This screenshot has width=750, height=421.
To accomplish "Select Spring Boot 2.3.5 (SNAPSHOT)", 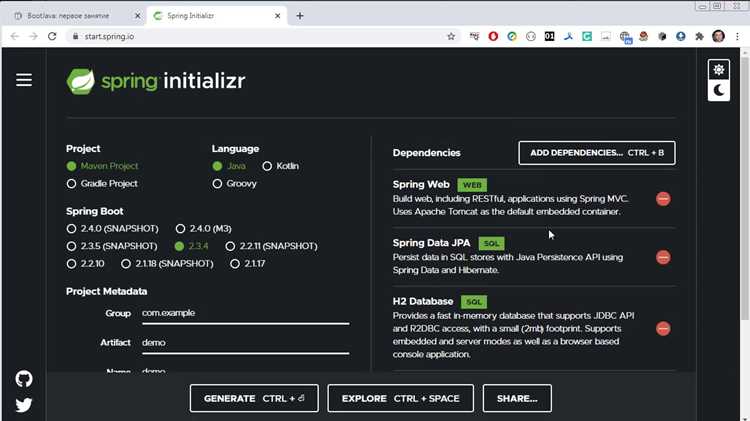I will click(x=71, y=246).
